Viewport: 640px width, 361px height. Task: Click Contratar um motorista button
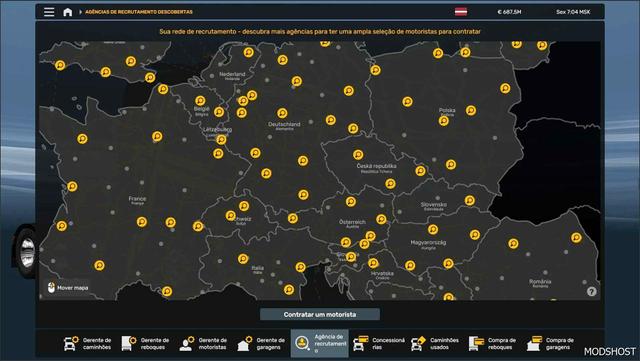320,314
